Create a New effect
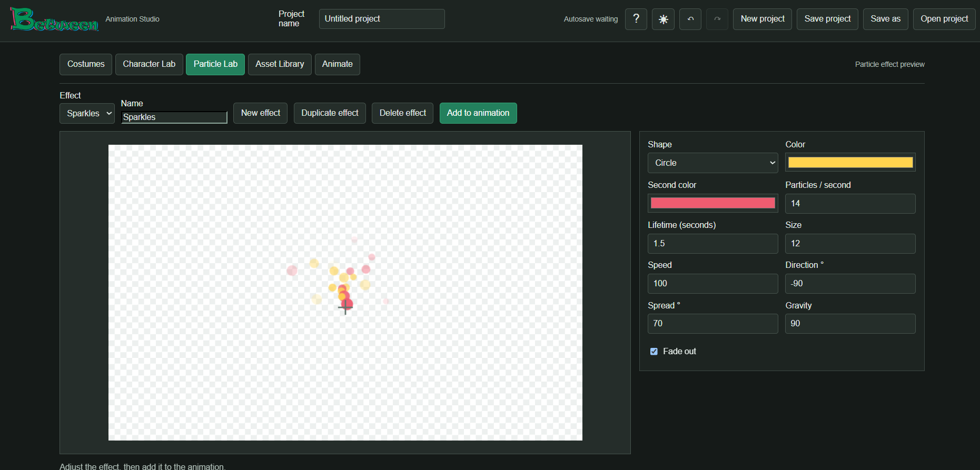The image size is (980, 470). pyautogui.click(x=260, y=113)
